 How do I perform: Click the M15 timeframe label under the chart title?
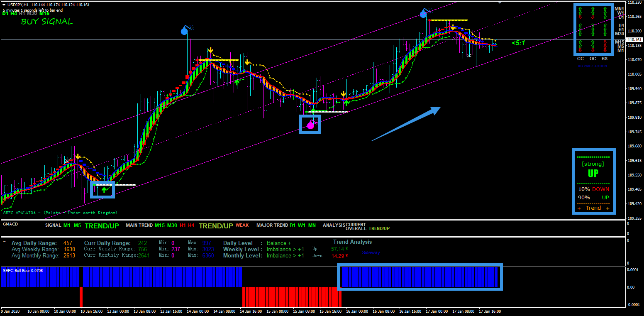[44, 13]
